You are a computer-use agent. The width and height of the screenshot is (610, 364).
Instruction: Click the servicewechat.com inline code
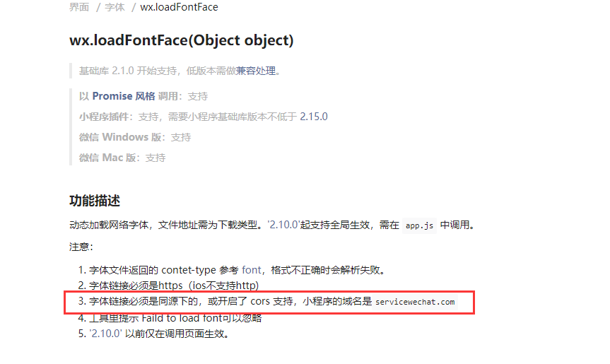click(415, 302)
